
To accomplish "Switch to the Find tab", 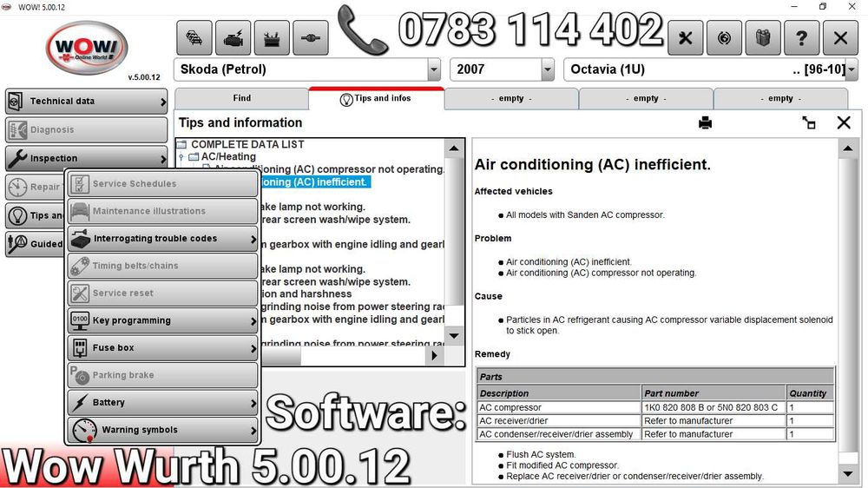I will point(242,98).
